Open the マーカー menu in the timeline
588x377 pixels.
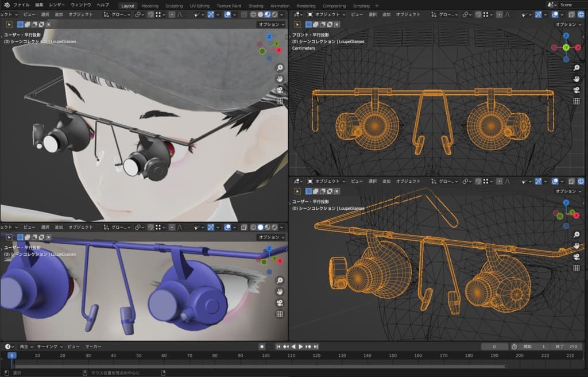point(93,347)
